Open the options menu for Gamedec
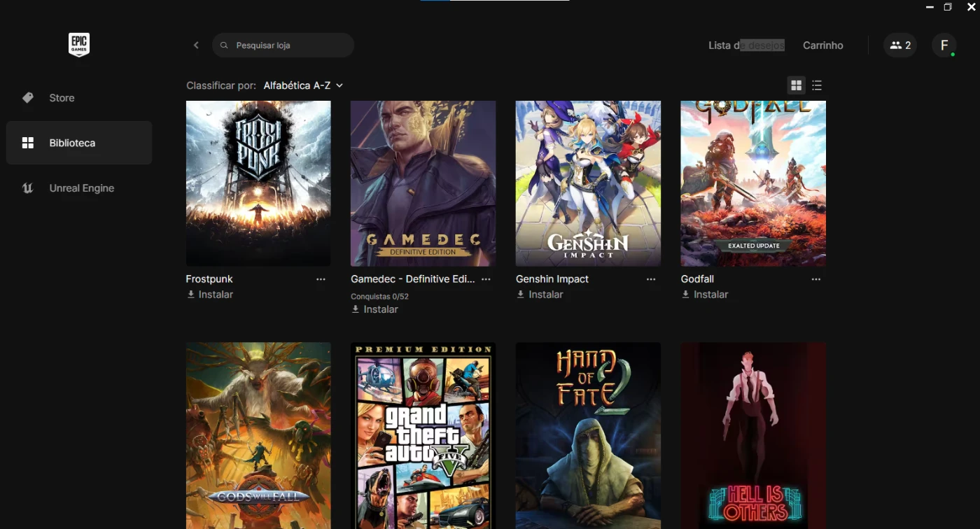Screen dimensions: 980x529 click(x=486, y=279)
